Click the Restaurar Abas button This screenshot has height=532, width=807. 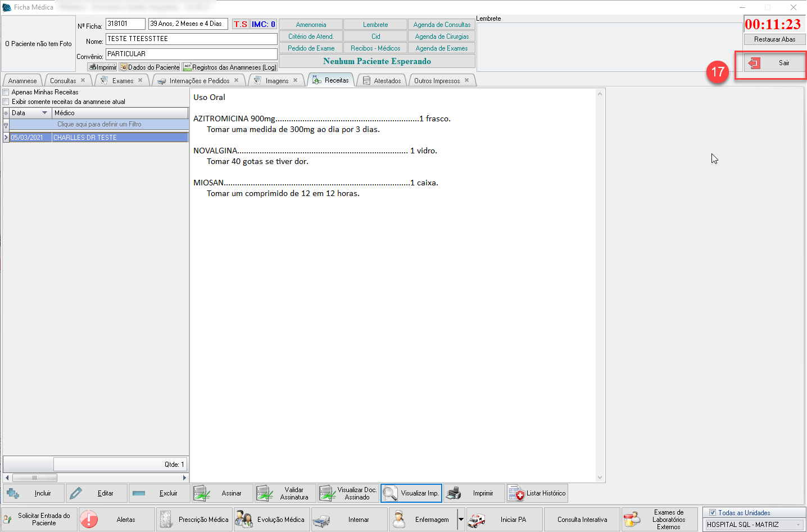click(774, 39)
